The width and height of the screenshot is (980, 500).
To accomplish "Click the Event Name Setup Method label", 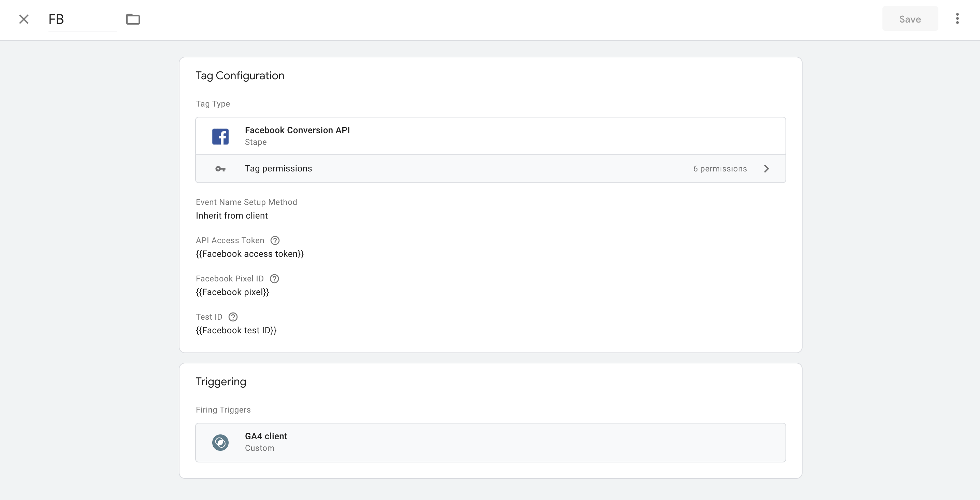I will [x=246, y=202].
